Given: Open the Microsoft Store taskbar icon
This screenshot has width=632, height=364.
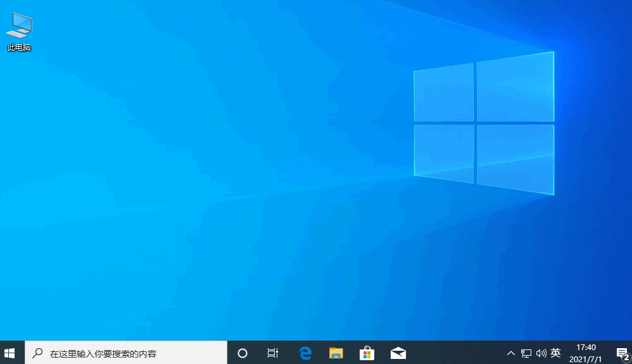Looking at the screenshot, I should pos(367,353).
